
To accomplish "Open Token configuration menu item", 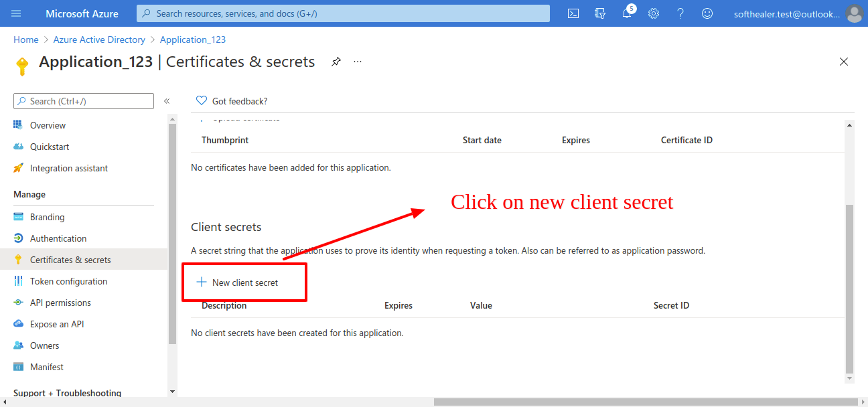I will 68,281.
